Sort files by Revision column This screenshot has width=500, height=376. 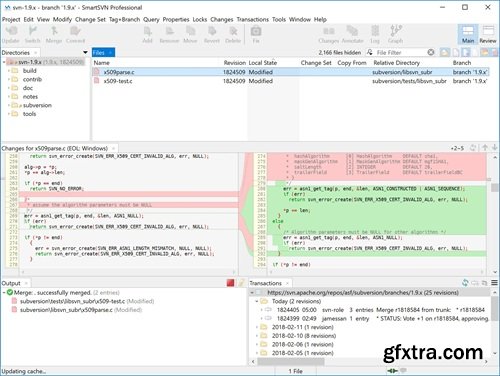(235, 63)
